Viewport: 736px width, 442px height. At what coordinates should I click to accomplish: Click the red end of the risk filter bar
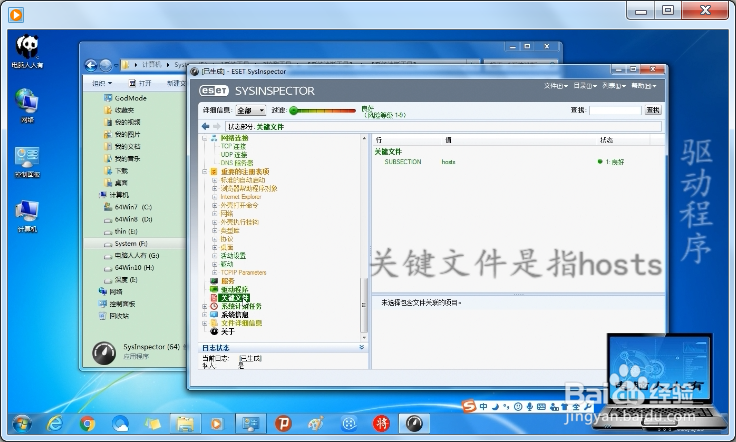point(351,111)
